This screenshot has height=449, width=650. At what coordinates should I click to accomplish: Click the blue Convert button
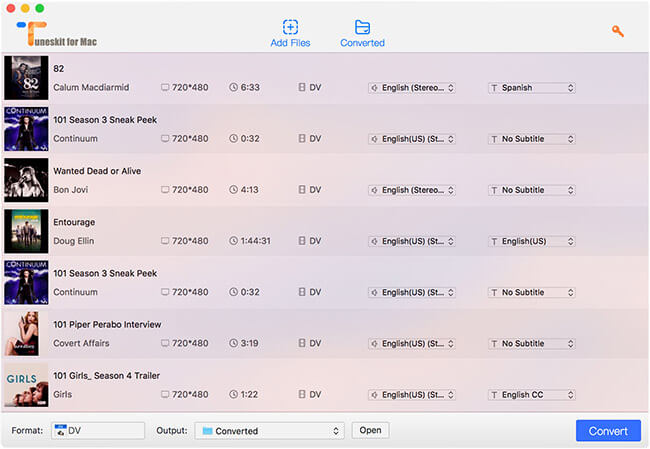608,431
